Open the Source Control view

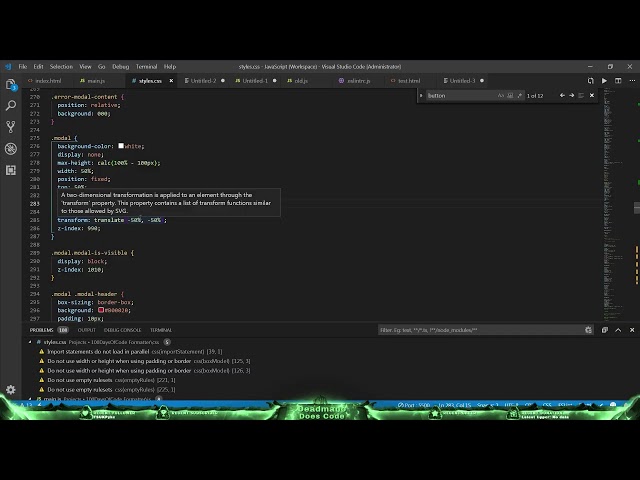[11, 127]
